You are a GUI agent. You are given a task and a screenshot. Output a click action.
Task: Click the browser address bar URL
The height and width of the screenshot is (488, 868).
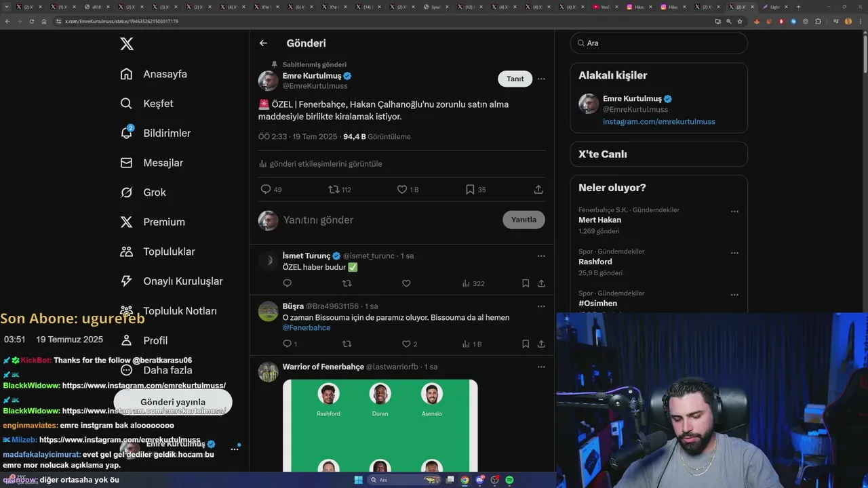pos(122,22)
